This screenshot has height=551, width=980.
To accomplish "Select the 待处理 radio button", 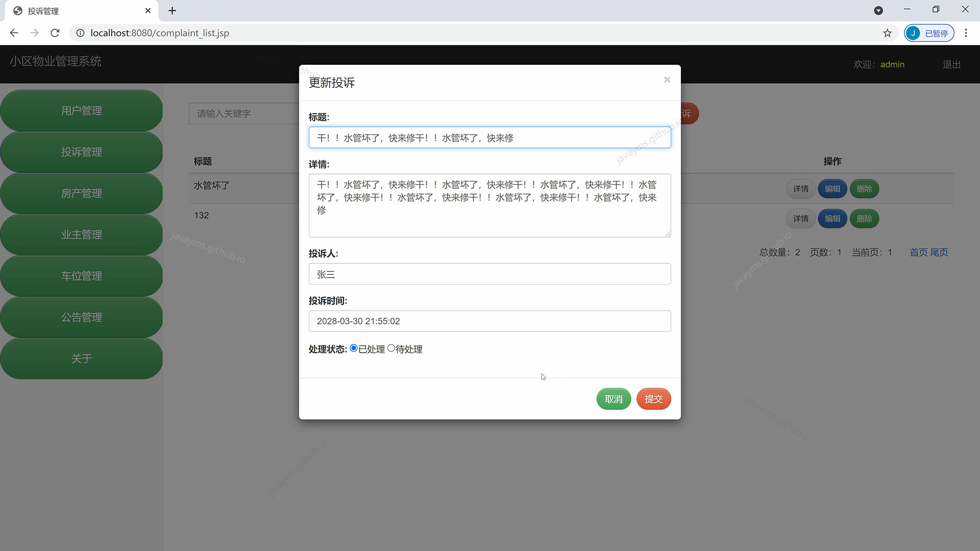I will click(391, 347).
